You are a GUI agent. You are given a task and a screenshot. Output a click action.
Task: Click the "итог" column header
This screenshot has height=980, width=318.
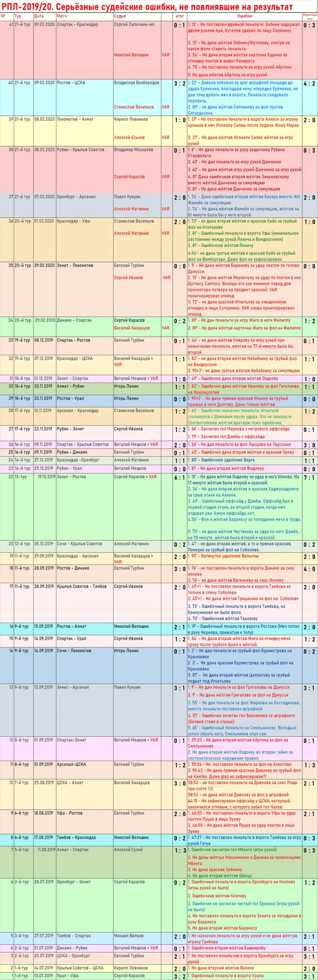(180, 16)
